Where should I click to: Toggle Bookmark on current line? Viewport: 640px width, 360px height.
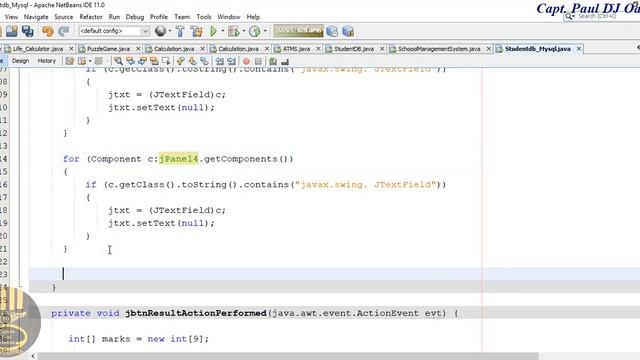pos(204,61)
